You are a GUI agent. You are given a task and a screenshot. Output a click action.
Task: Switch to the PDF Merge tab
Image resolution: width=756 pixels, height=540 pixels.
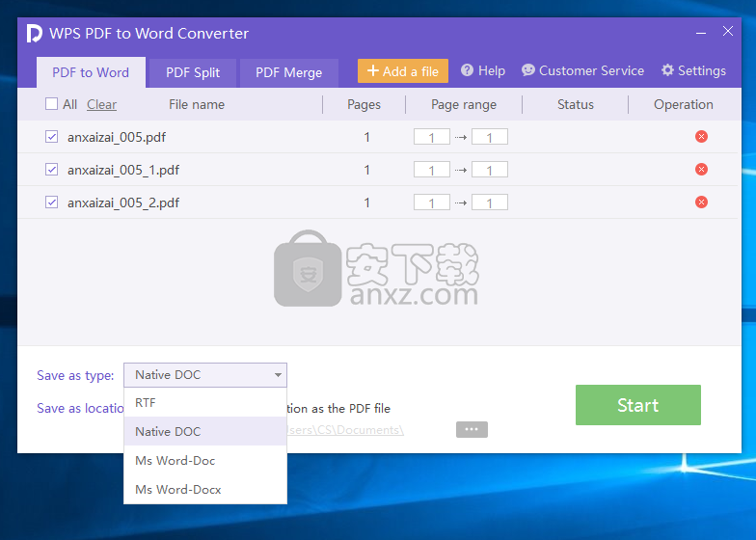[x=289, y=73]
